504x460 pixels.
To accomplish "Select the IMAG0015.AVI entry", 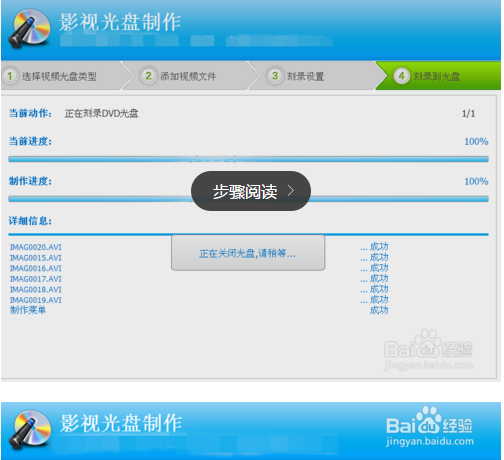I will click(36, 258).
